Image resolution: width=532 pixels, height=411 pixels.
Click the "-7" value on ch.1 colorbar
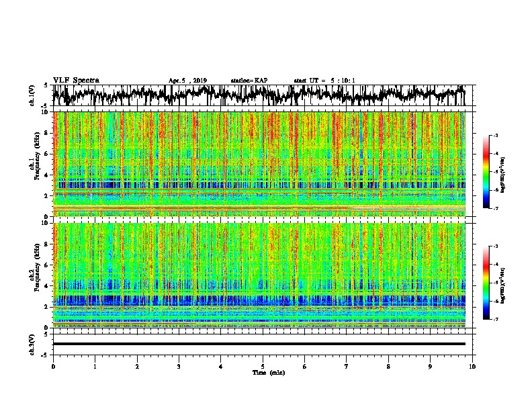tap(496, 208)
